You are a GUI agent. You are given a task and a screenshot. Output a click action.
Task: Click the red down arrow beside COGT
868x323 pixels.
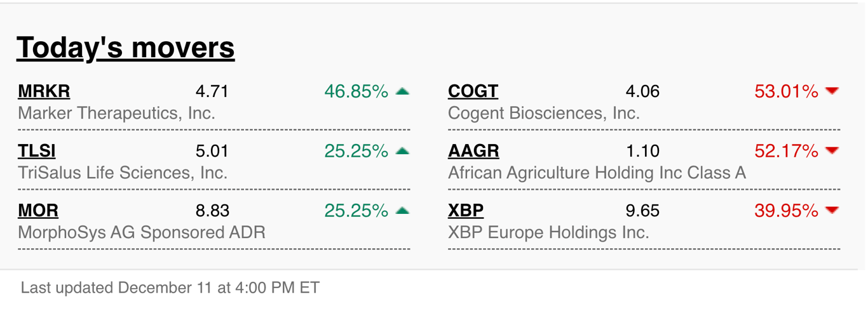pyautogui.click(x=832, y=91)
